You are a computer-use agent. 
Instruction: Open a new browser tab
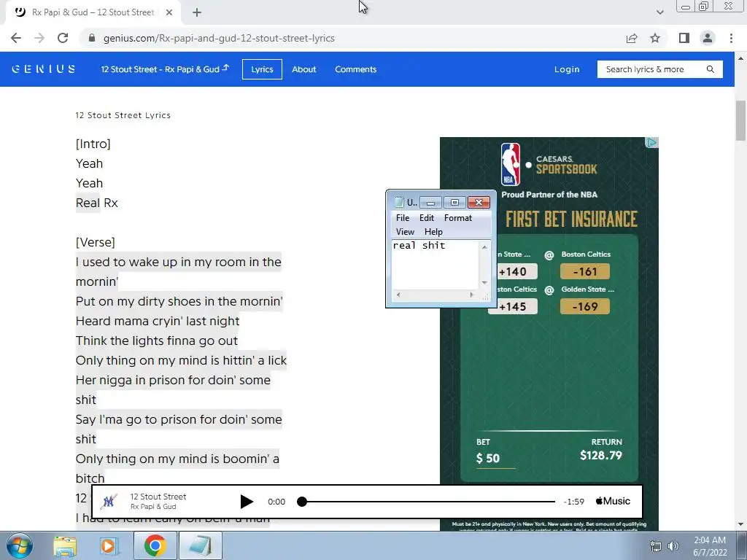click(197, 12)
